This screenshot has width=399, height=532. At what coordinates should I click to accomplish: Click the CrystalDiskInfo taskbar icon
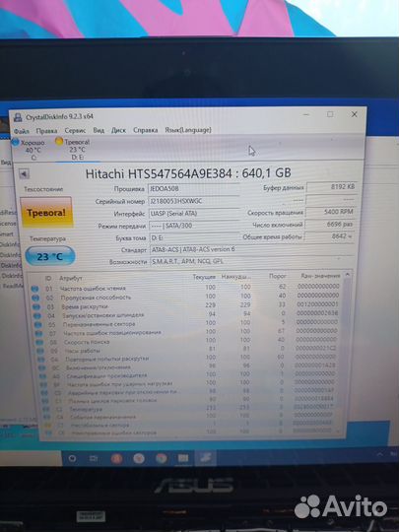tap(205, 458)
